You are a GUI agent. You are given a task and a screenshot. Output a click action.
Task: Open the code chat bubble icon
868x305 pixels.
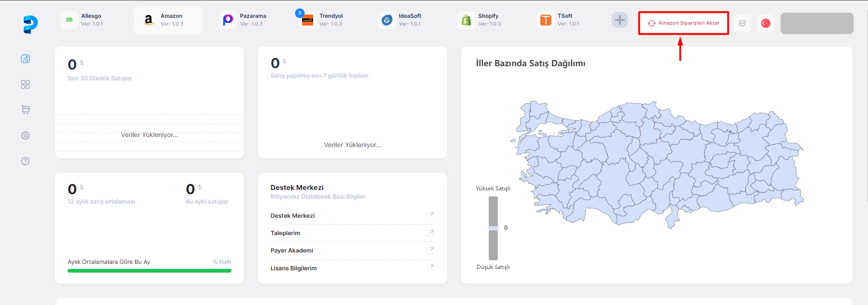point(742,23)
